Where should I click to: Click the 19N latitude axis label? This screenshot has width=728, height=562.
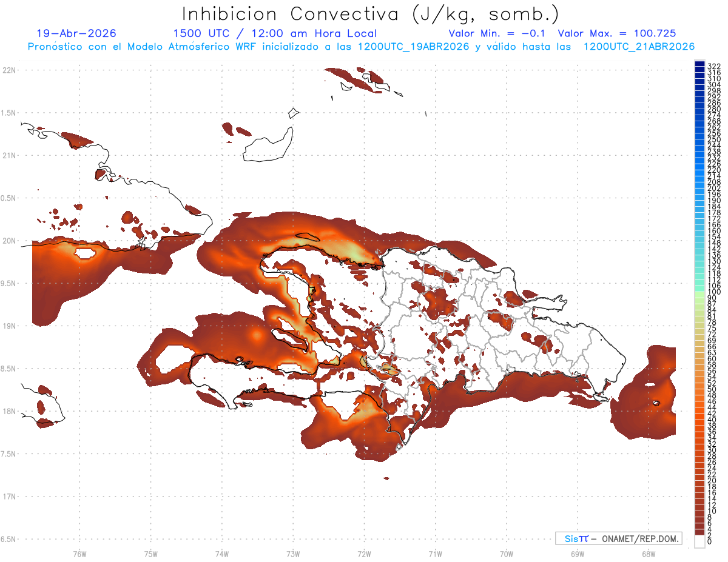[9, 326]
